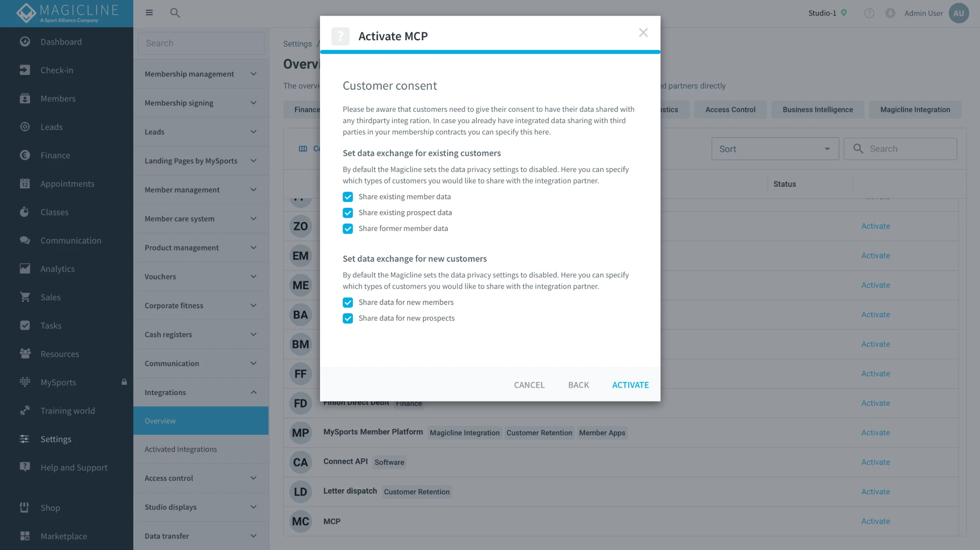Click the Shop icon in sidebar

click(25, 508)
